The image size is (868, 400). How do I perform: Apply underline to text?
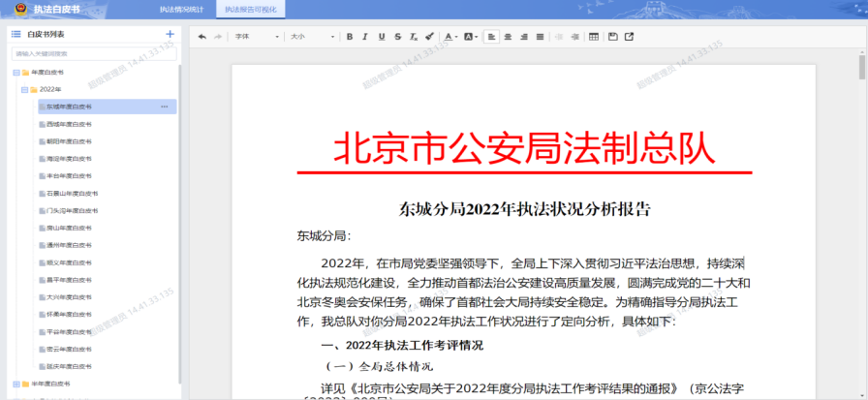pos(382,37)
